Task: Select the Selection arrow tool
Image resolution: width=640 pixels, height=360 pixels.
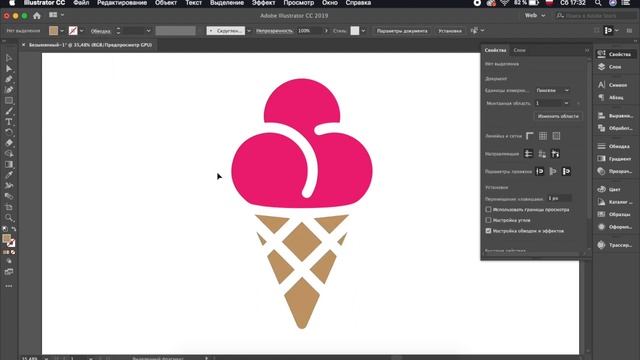Action: pyautogui.click(x=9, y=58)
